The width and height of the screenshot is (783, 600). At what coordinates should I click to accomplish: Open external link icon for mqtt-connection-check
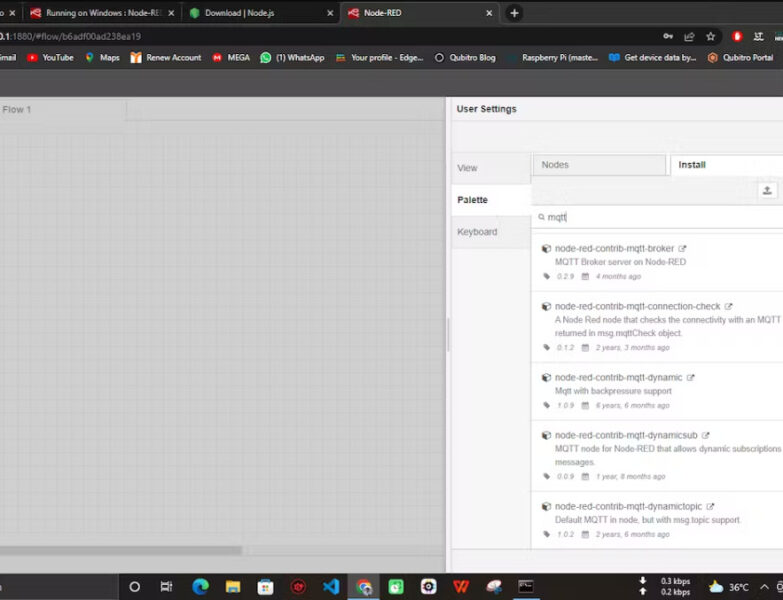click(729, 306)
